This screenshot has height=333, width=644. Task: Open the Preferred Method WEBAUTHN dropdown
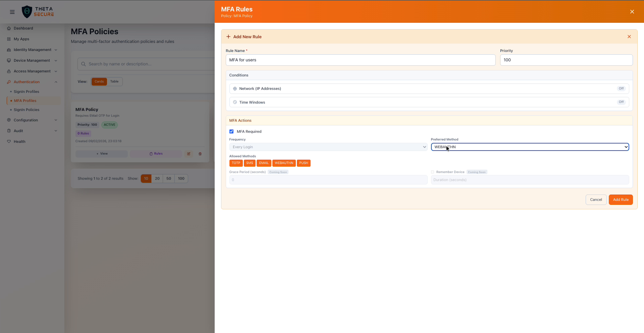coord(529,147)
